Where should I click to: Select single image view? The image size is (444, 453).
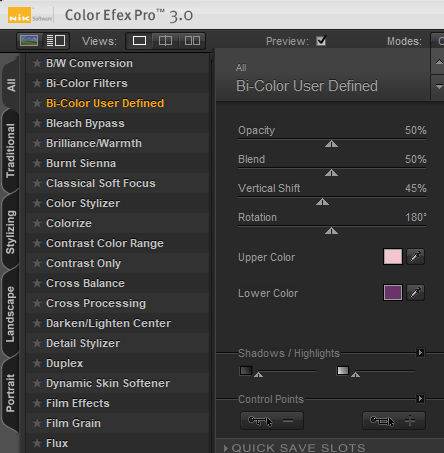[x=139, y=41]
